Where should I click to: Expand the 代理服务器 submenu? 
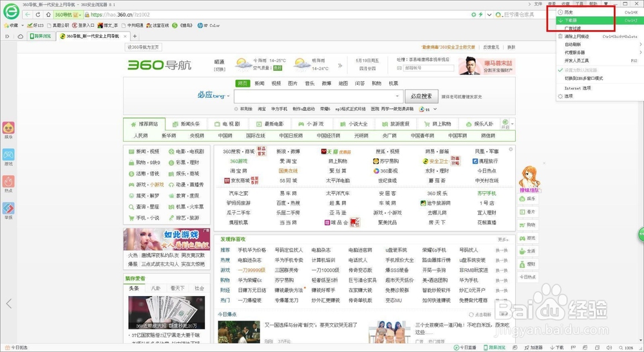599,53
